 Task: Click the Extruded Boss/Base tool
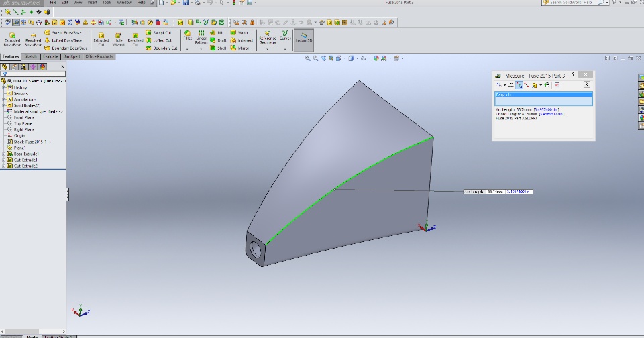(x=12, y=39)
